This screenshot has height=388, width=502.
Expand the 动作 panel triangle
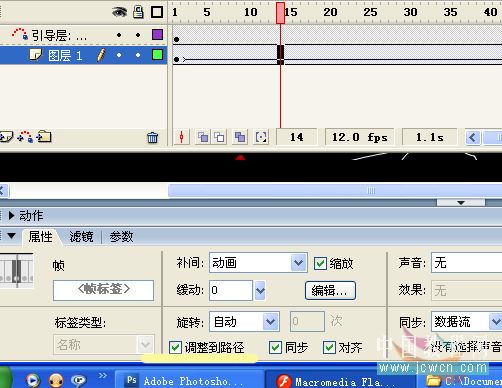point(11,216)
